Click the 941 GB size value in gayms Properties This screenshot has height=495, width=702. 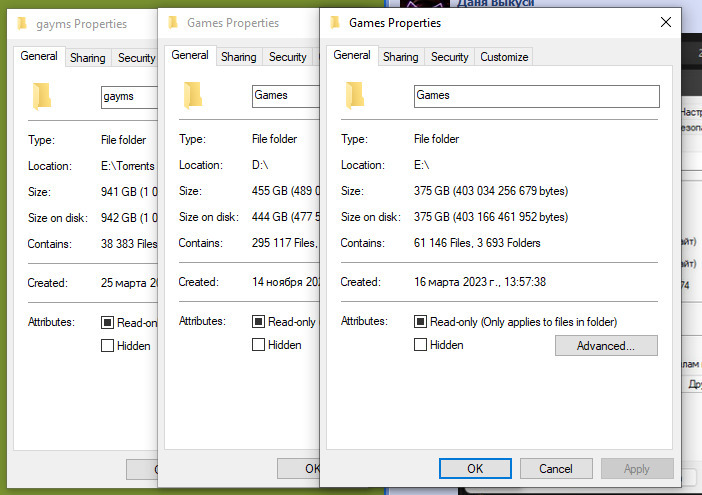(129, 192)
